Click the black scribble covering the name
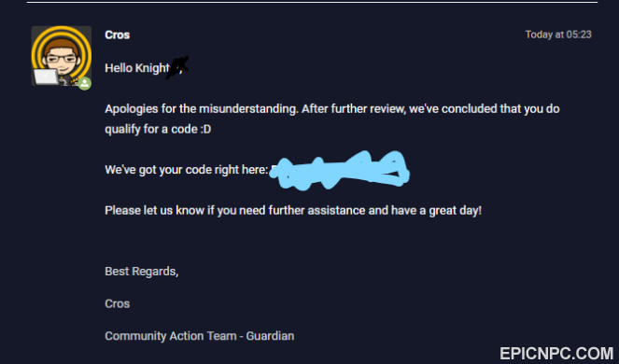Image resolution: width=619 pixels, height=364 pixels. click(177, 67)
